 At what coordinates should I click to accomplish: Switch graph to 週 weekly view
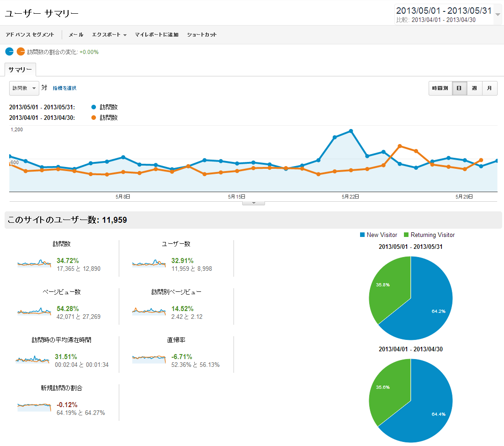474,88
